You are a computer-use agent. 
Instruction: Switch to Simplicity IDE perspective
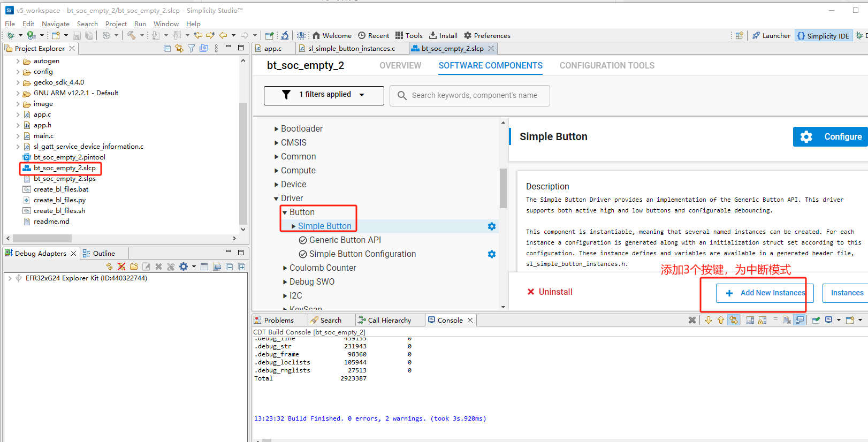823,36
